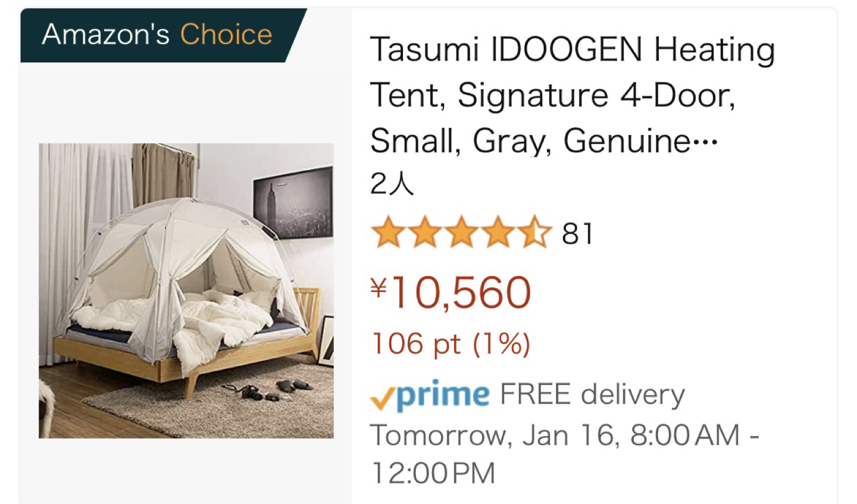Click the middle third rating star
857x504 pixels.
[x=461, y=233]
